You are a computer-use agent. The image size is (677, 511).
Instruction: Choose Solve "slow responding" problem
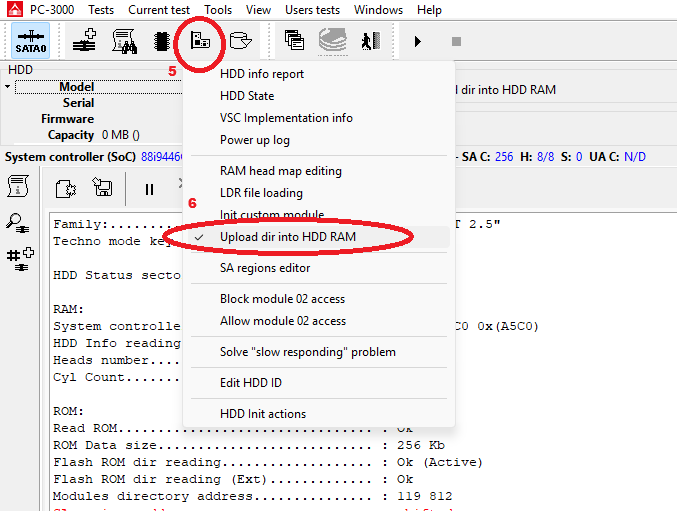(x=307, y=352)
